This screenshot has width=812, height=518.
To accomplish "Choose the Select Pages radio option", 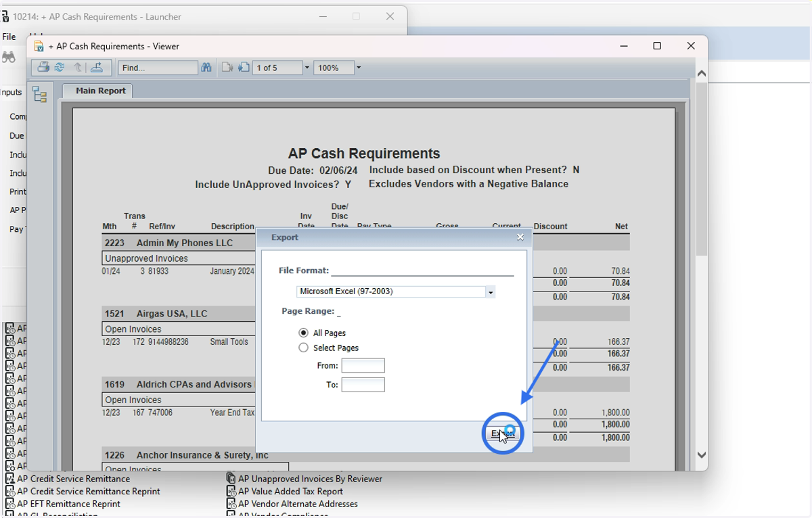I will [x=303, y=348].
